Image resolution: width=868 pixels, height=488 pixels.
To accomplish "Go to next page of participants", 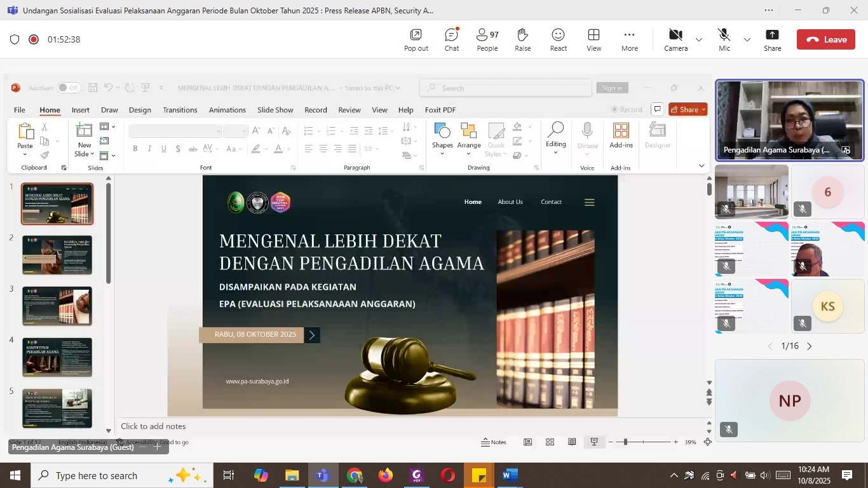I will coord(810,346).
